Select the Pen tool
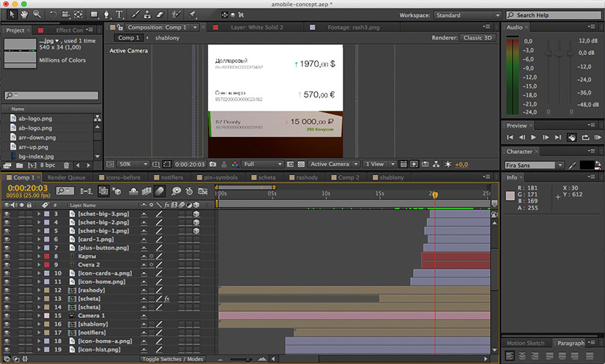This screenshot has width=605, height=364. point(106,14)
